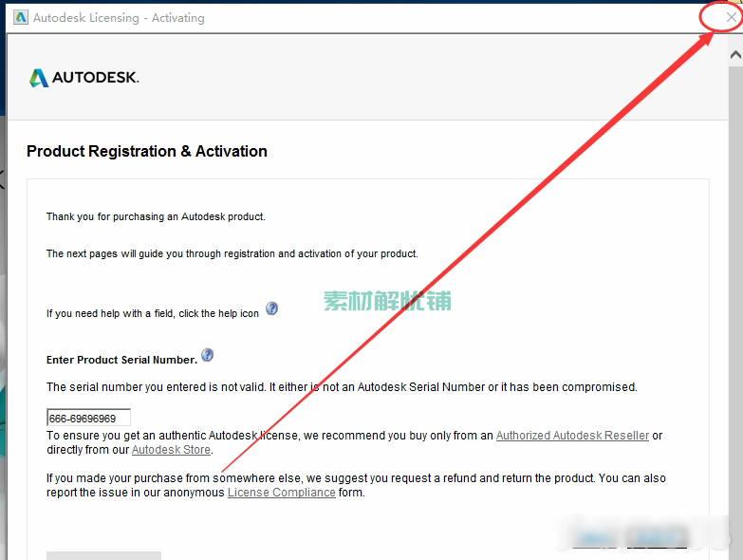Close the Autodesk Licensing window
Screen dimensions: 743x560
732,17
